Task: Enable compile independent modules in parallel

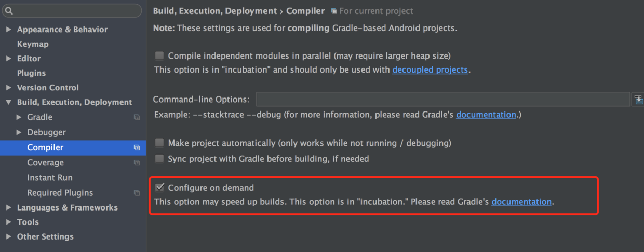Action: pyautogui.click(x=159, y=55)
